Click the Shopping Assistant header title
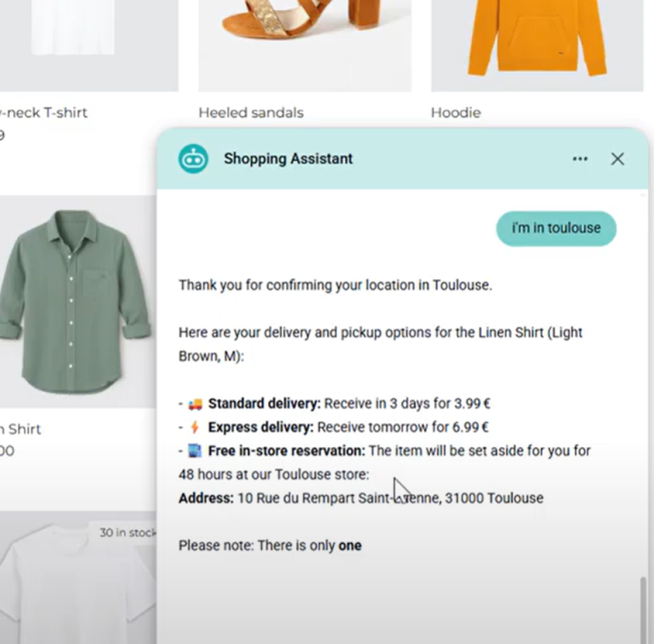This screenshot has height=644, width=654. pyautogui.click(x=288, y=159)
